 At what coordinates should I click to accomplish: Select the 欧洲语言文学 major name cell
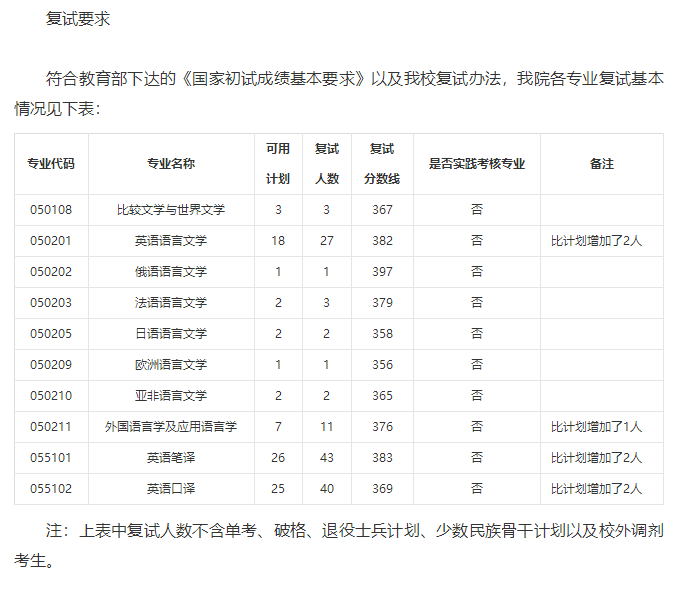coord(171,365)
